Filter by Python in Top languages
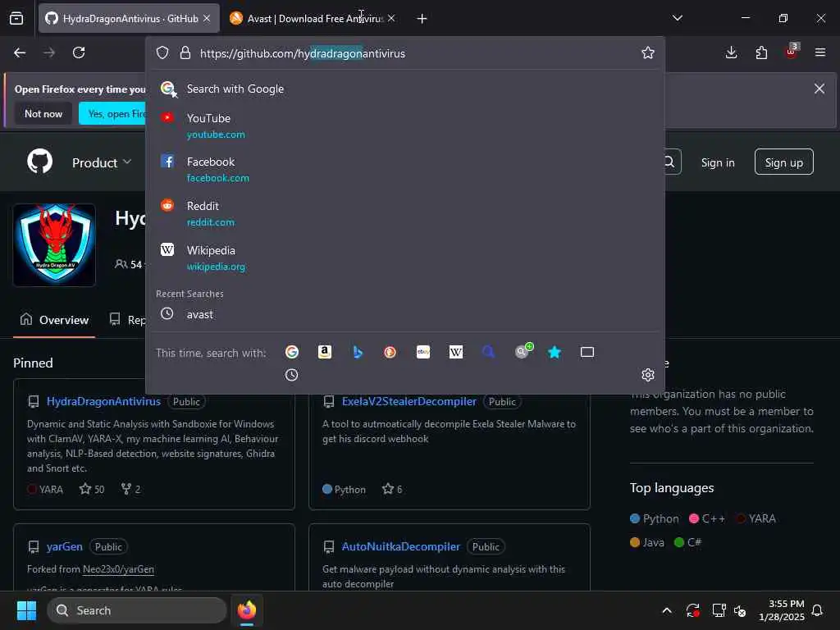This screenshot has width=840, height=630. (655, 518)
